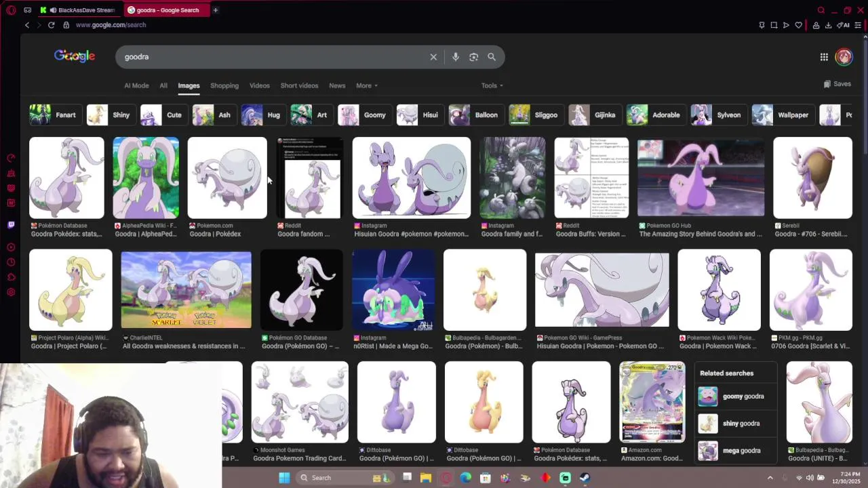Click the Google logo
The width and height of the screenshot is (868, 488).
click(x=75, y=56)
